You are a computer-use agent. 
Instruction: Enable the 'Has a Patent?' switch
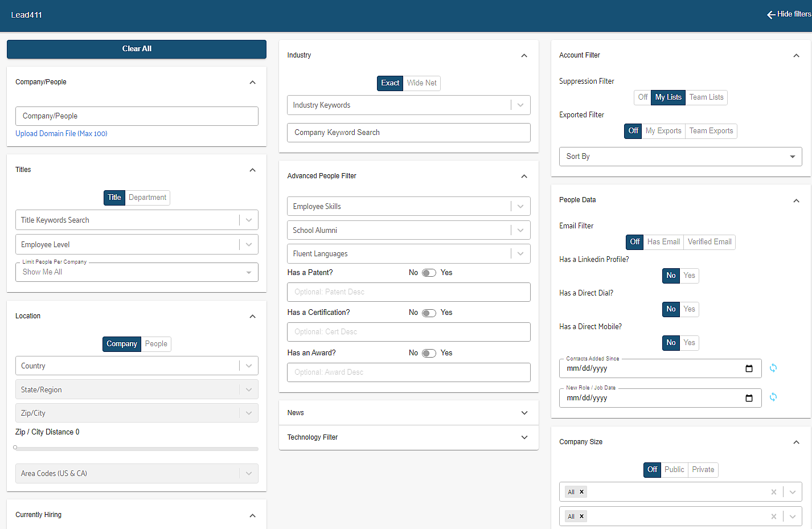point(429,273)
